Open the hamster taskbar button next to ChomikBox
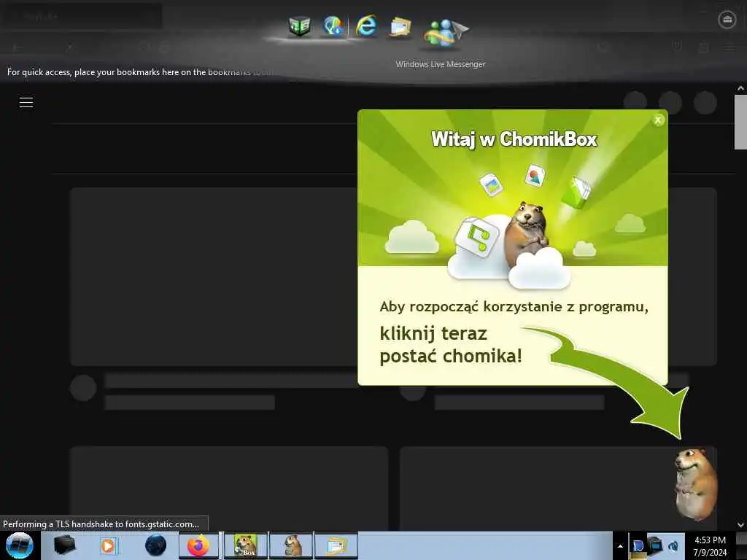Screen dimensions: 747x560 (291, 545)
